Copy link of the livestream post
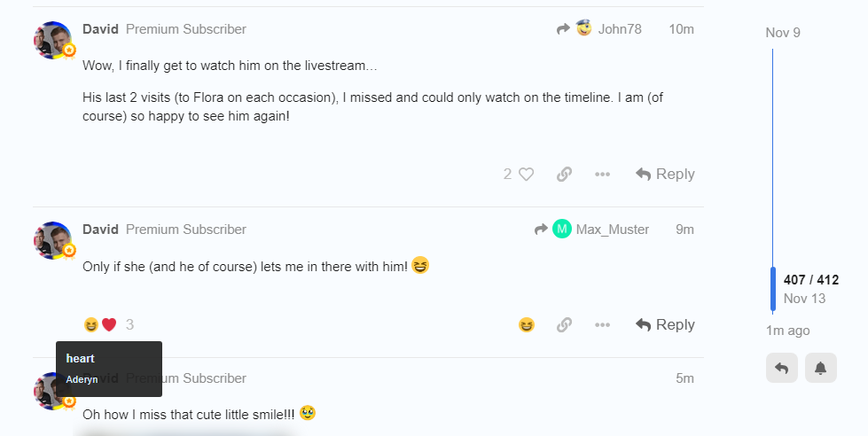Viewport: 868px width, 436px height. tap(564, 175)
